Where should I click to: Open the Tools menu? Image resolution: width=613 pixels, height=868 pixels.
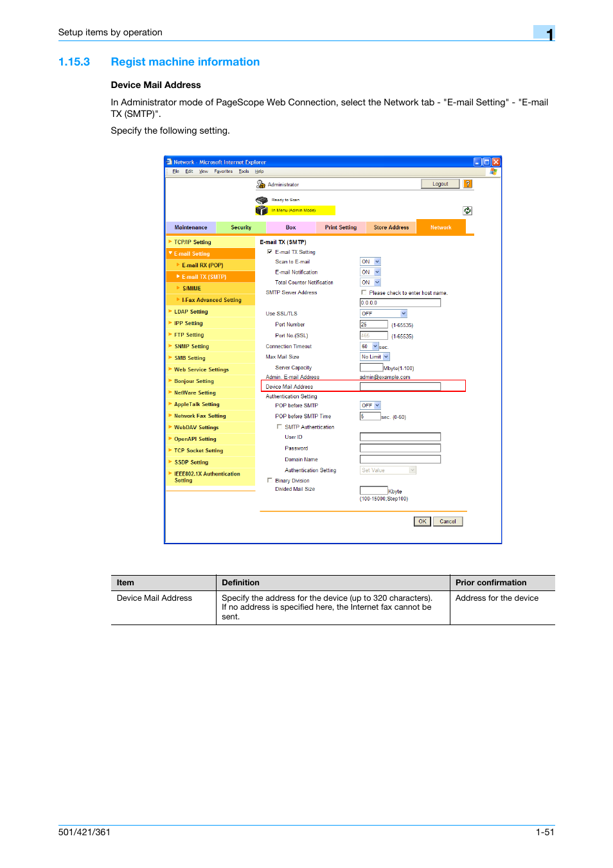coord(244,172)
